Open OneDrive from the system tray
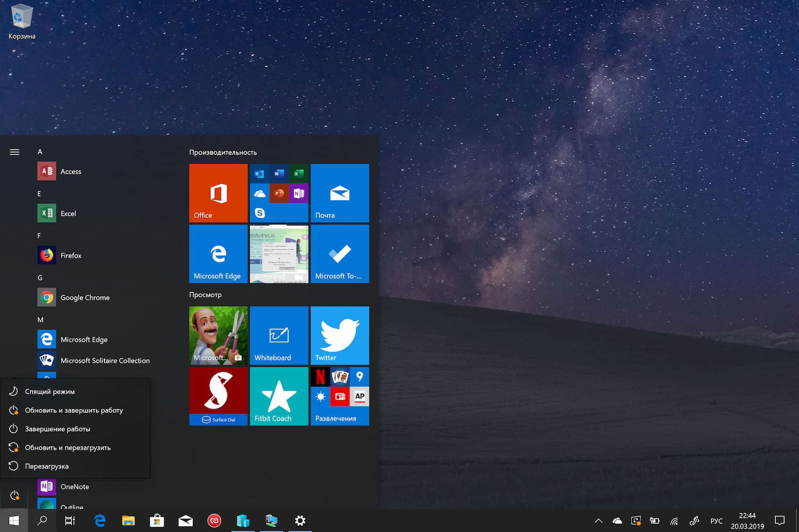Viewport: 799px width, 532px height. [617, 521]
